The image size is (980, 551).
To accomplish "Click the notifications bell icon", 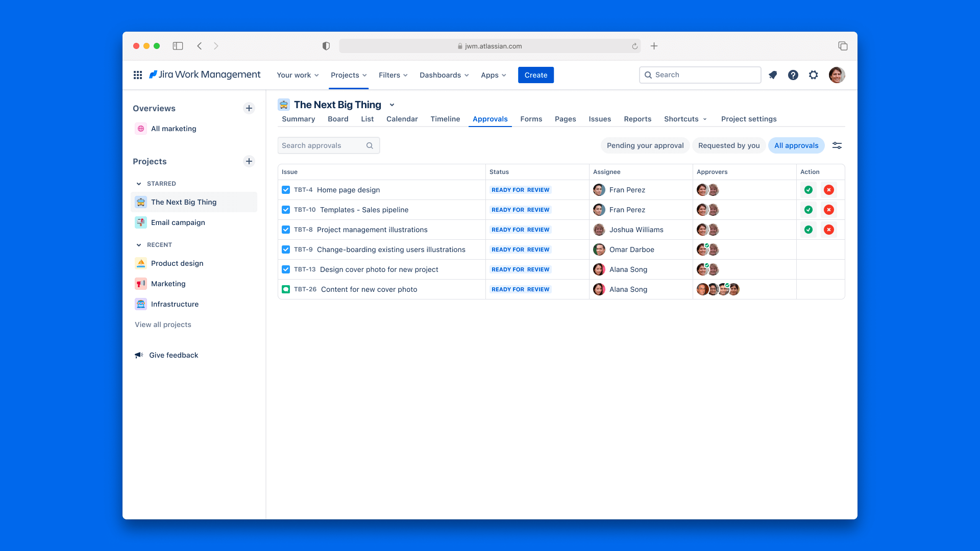I will pyautogui.click(x=773, y=75).
